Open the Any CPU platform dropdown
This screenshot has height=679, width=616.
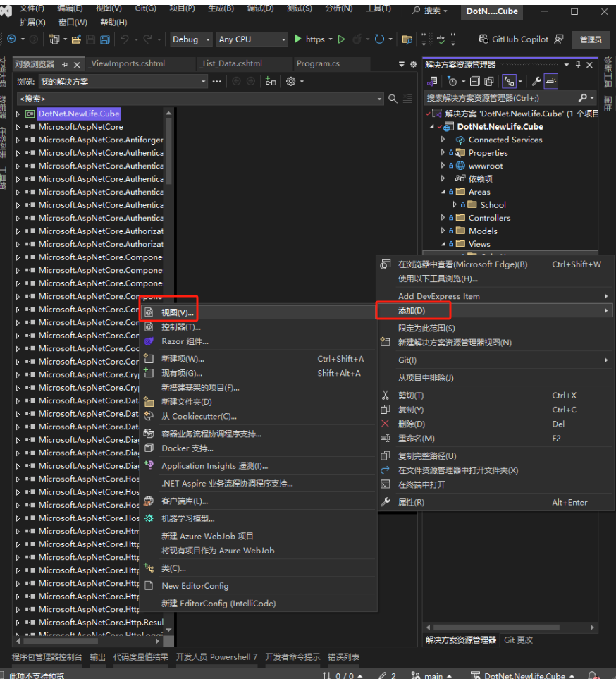point(252,39)
